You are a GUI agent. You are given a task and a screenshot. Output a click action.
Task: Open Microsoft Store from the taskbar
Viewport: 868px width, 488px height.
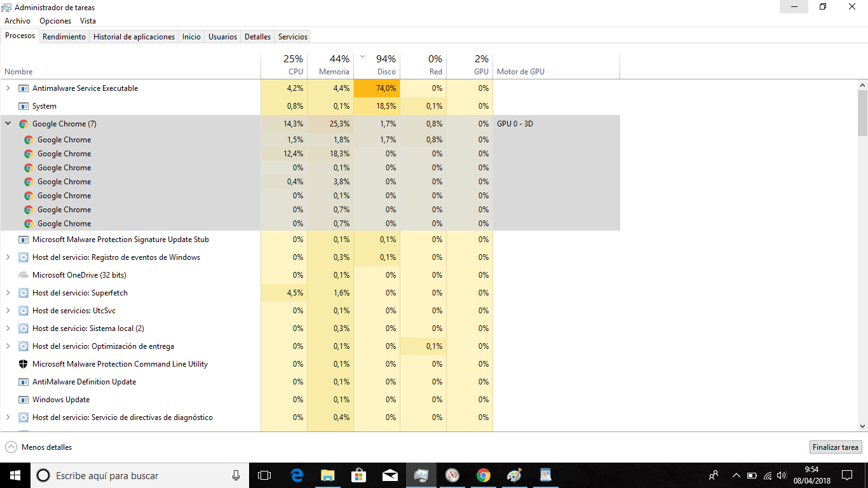point(358,475)
